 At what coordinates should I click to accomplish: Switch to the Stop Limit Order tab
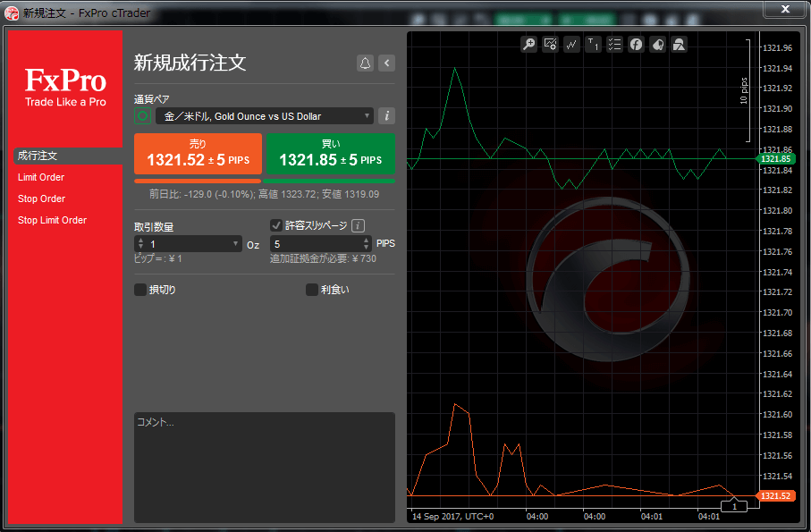point(52,220)
